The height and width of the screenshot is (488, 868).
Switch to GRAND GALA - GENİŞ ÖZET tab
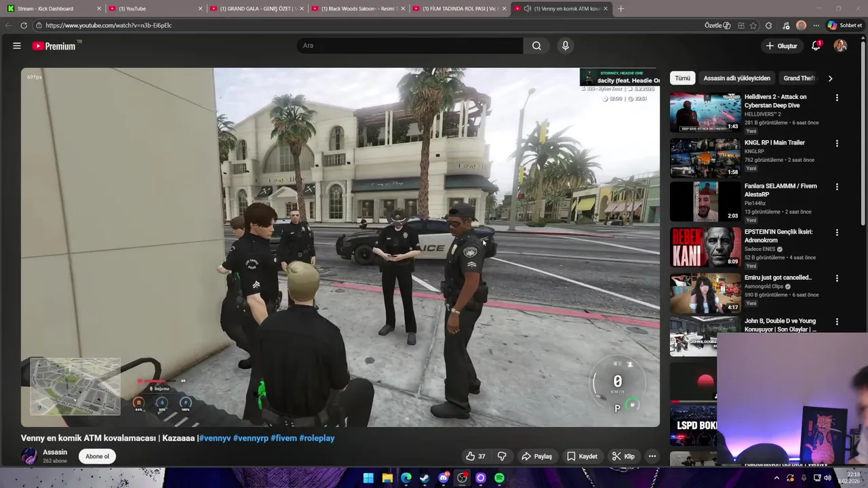click(256, 9)
